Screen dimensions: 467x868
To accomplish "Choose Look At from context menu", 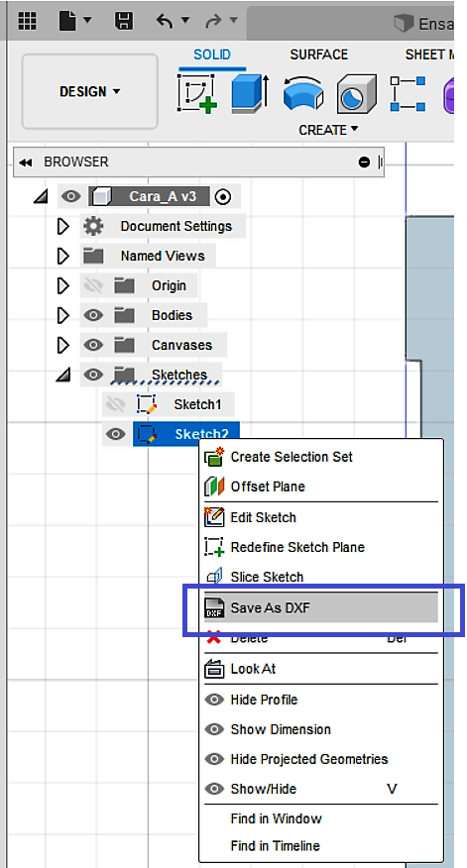I will [x=320, y=669].
